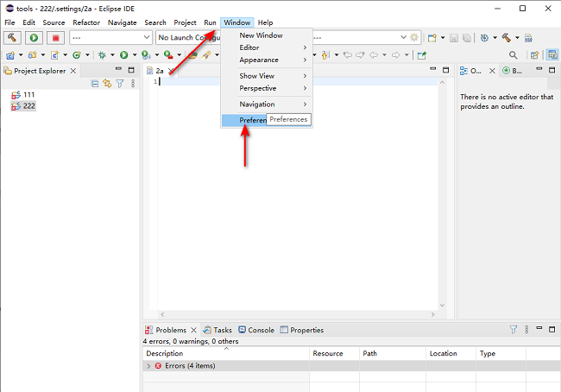Click the Description column header

point(165,354)
